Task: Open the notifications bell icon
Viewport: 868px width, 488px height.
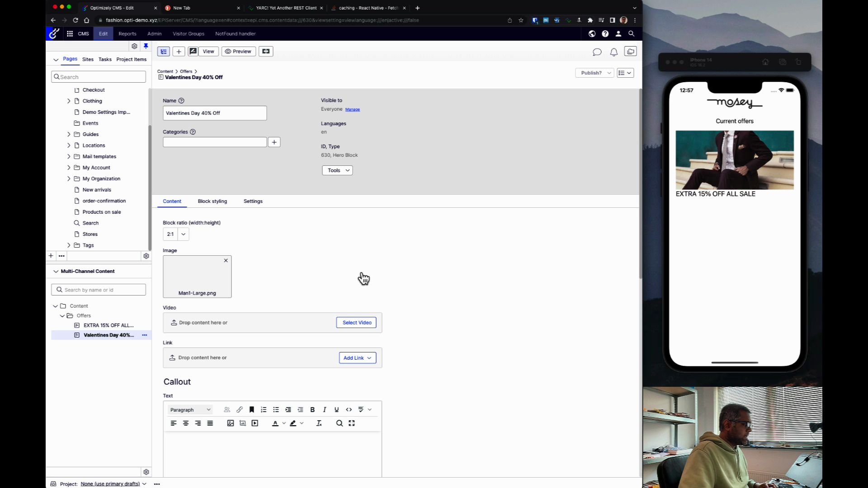Action: tap(613, 52)
